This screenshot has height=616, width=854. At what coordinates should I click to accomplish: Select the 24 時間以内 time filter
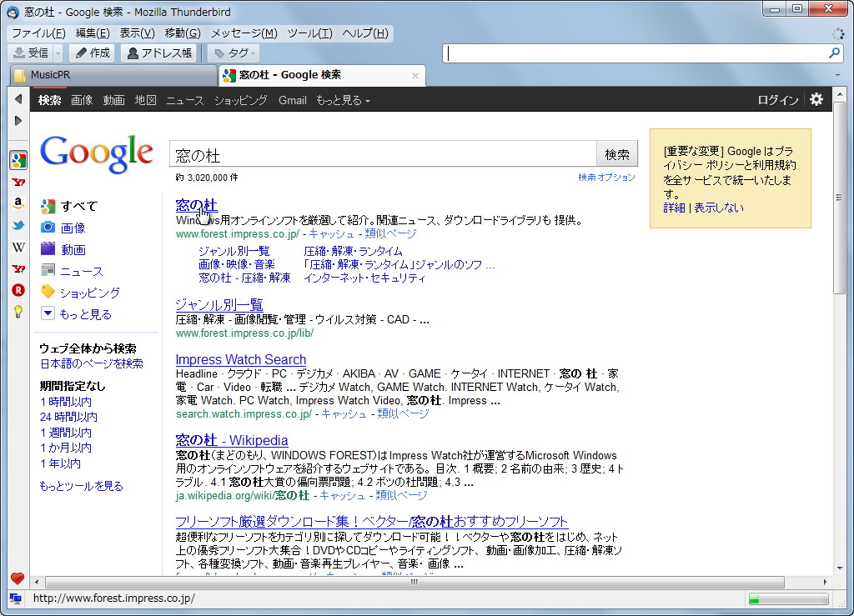(68, 417)
